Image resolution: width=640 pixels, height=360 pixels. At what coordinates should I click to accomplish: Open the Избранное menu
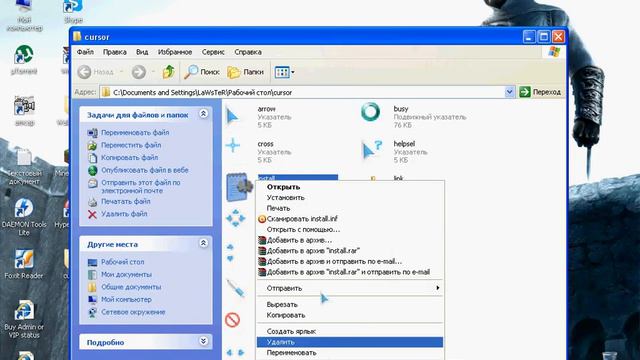click(175, 52)
